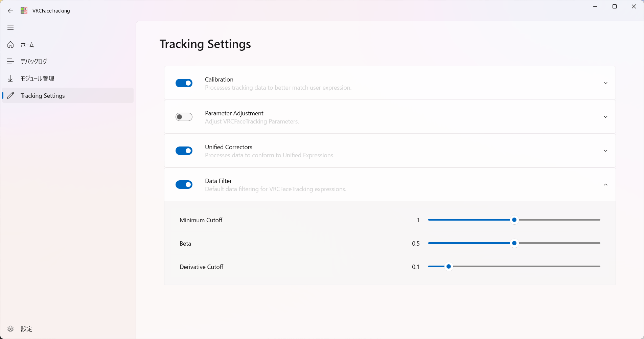Click the pencil icon for Tracking Settings
The image size is (644, 339).
tap(10, 95)
